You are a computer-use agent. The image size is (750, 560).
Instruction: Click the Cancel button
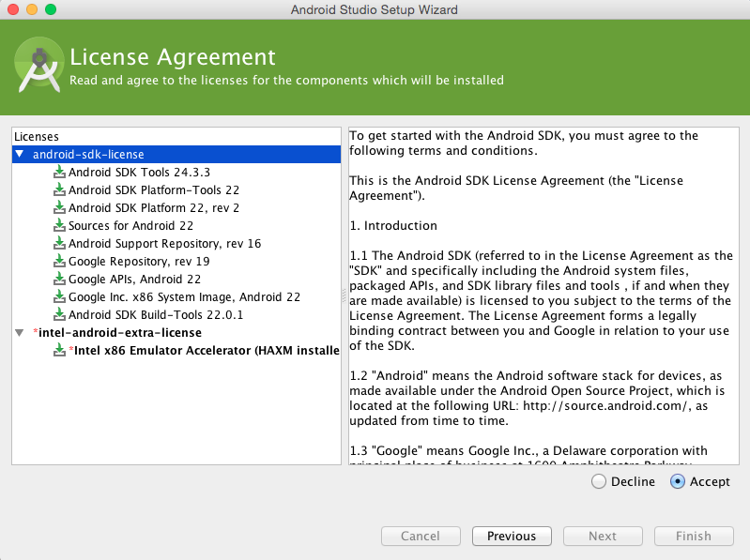coord(421,537)
